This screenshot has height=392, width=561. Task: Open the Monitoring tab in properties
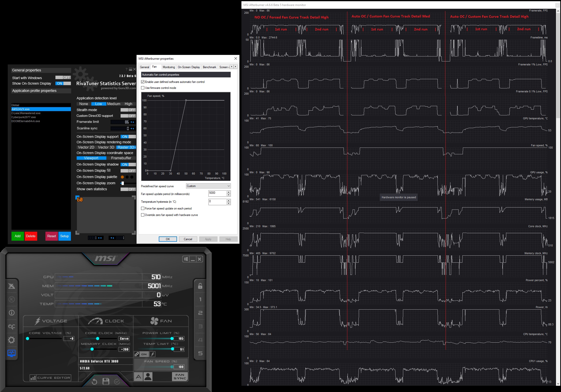tap(169, 67)
